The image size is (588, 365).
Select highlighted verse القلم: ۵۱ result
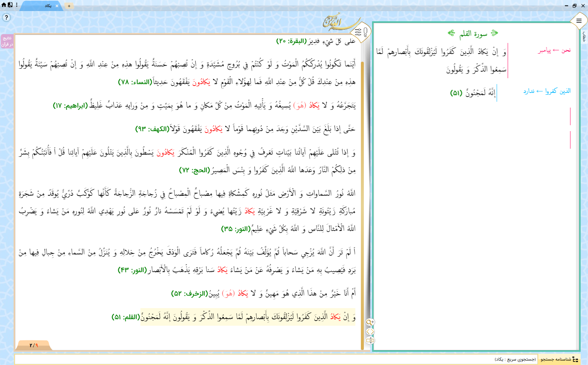click(x=248, y=317)
